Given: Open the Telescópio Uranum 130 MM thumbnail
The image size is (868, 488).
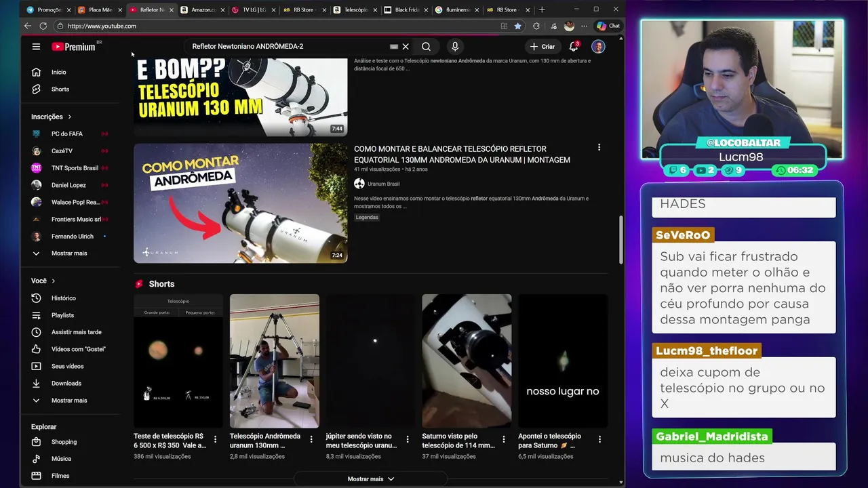Looking at the screenshot, I should coord(241,97).
